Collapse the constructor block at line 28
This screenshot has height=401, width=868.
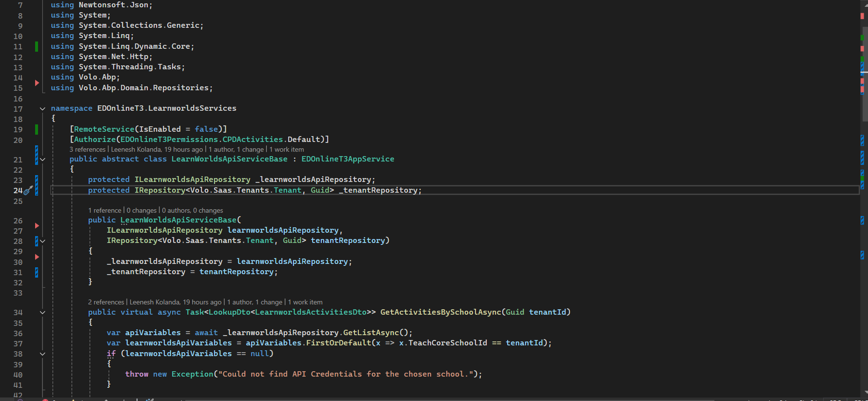point(42,241)
